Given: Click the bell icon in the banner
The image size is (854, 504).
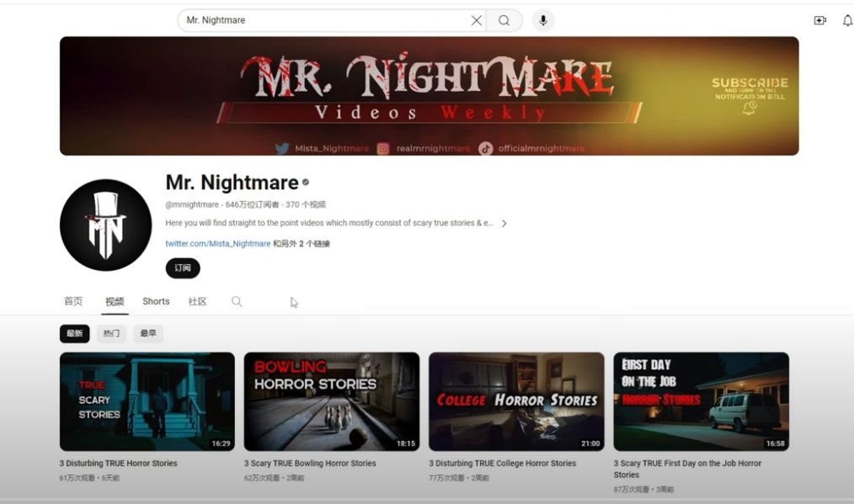Looking at the screenshot, I should pos(750,108).
